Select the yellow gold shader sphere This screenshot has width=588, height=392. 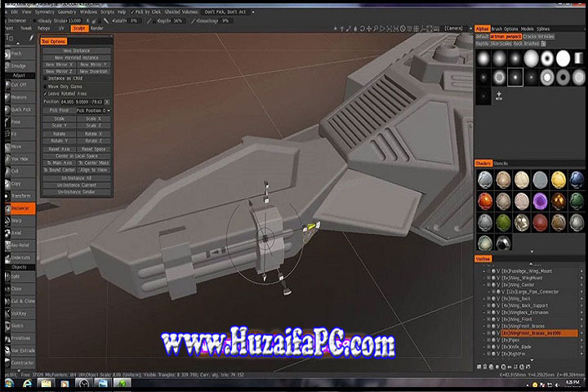(x=559, y=180)
